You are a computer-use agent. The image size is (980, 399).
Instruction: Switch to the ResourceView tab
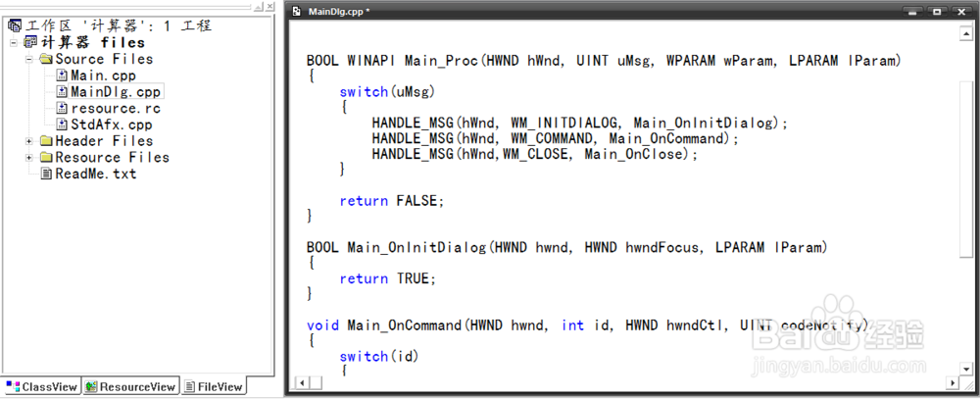click(x=131, y=386)
